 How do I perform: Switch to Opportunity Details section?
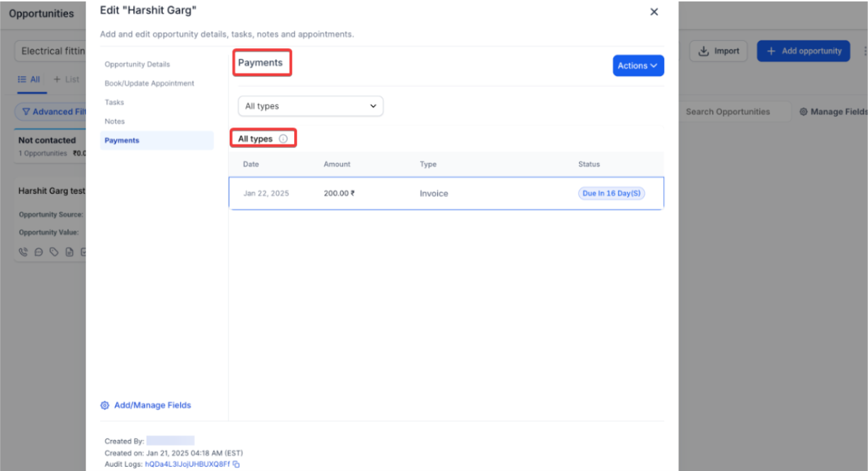point(137,64)
